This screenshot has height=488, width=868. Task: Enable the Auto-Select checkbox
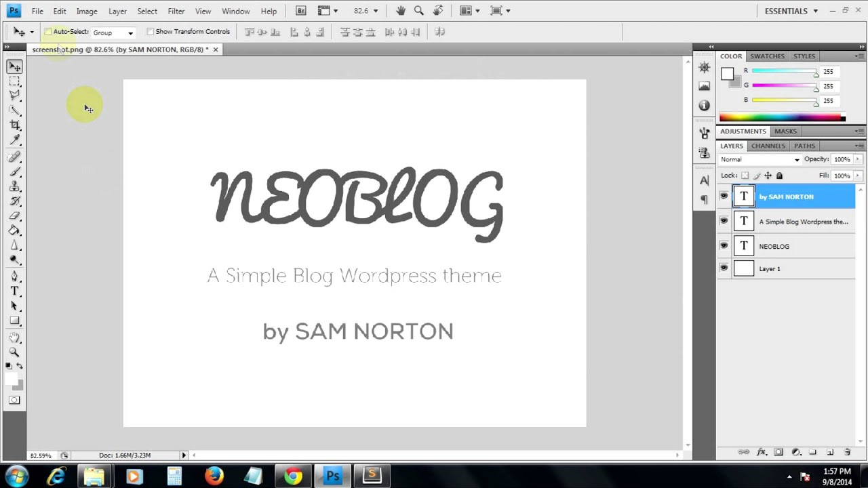coord(48,32)
